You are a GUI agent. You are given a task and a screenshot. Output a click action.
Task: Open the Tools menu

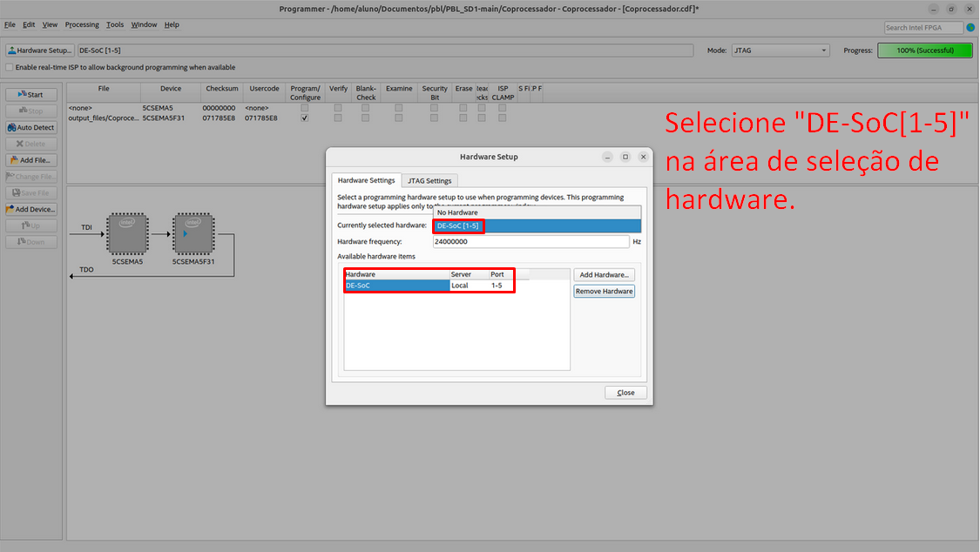coord(115,25)
